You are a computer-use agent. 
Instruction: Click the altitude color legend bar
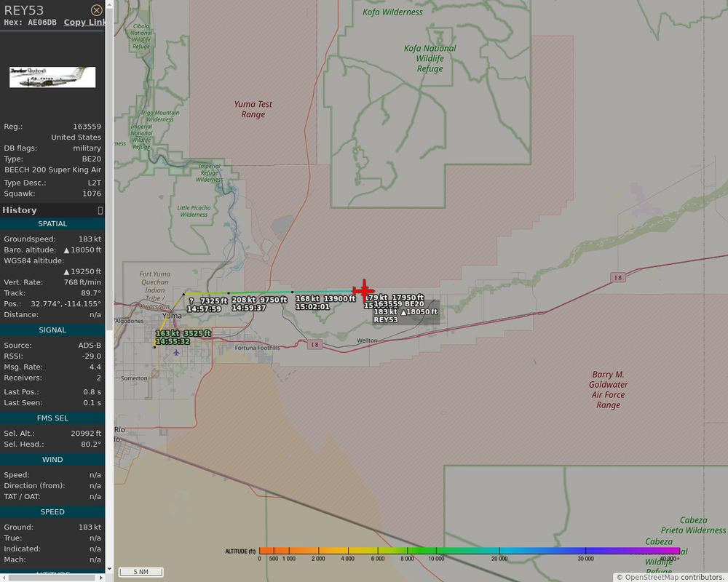(x=469, y=551)
